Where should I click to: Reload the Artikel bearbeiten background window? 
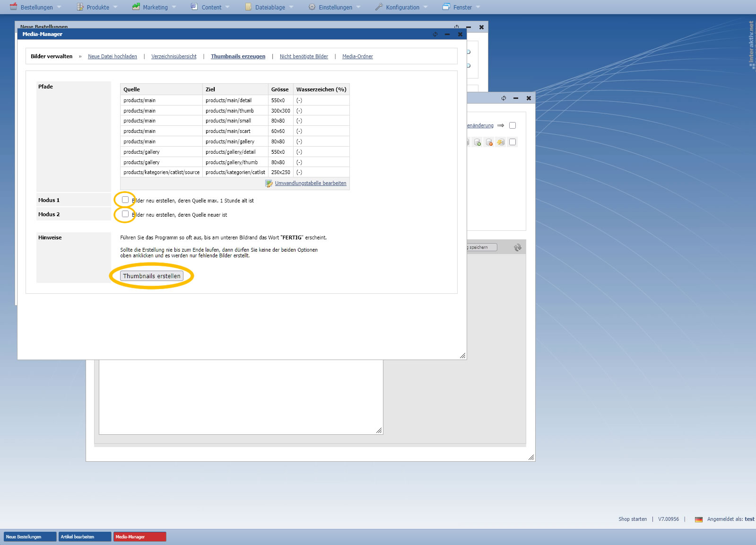tap(504, 98)
